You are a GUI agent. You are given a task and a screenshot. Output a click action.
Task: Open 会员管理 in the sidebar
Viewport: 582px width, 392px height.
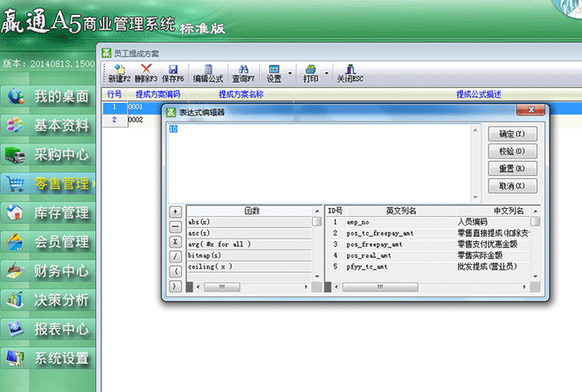(x=48, y=241)
